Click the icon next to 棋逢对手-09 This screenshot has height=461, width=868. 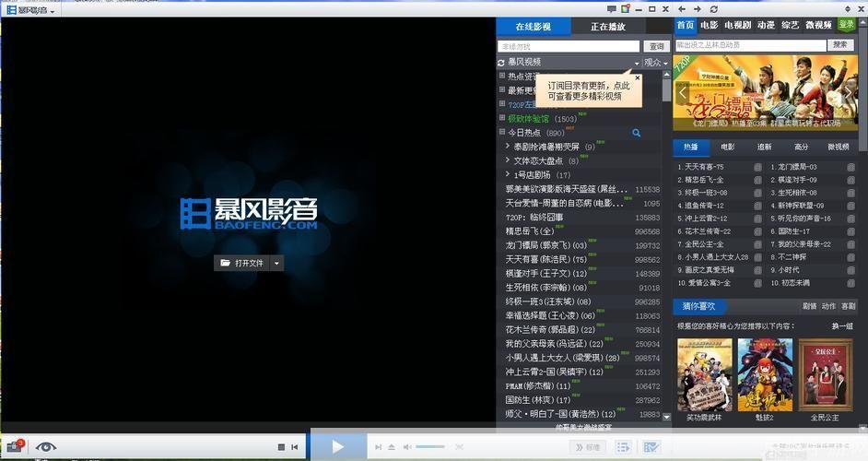[x=850, y=180]
